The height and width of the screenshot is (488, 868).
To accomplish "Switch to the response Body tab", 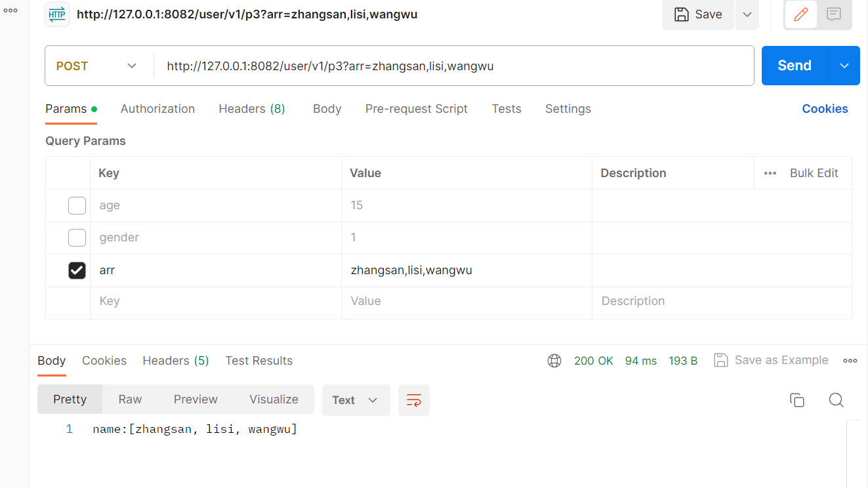I will (51, 361).
